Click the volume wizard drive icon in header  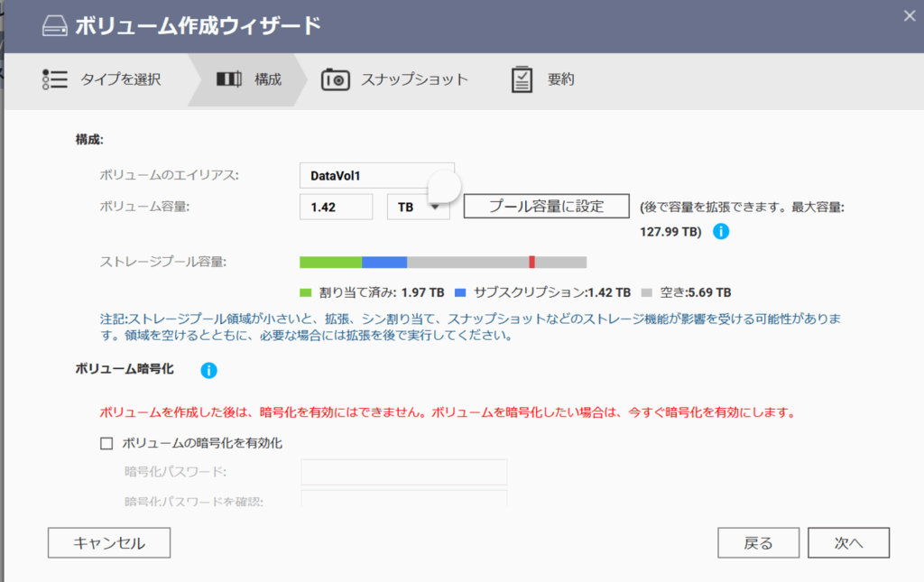coord(56,26)
